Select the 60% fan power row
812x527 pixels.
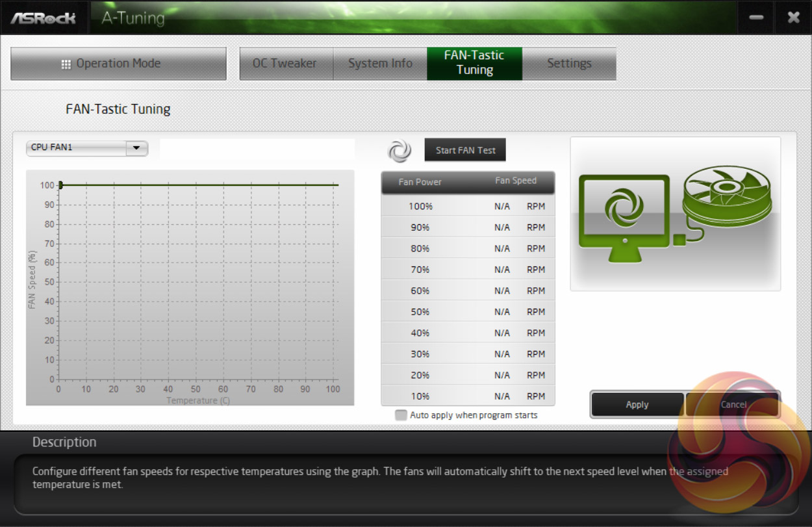pyautogui.click(x=468, y=291)
